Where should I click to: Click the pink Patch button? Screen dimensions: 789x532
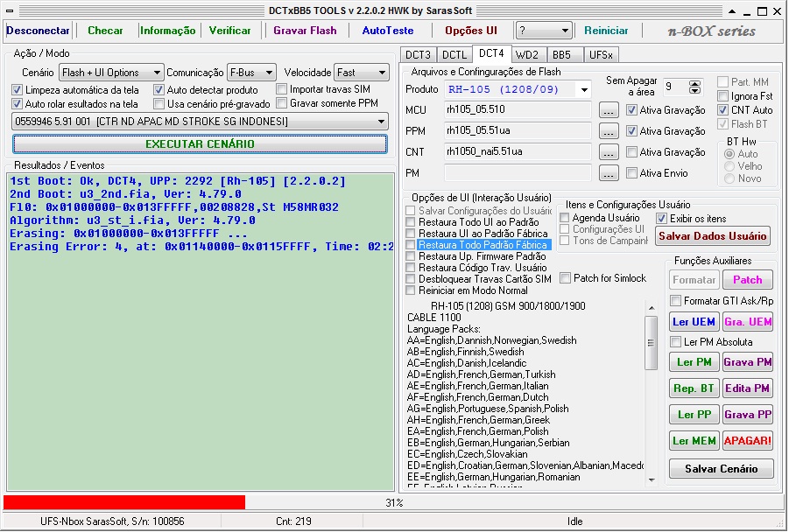click(747, 280)
